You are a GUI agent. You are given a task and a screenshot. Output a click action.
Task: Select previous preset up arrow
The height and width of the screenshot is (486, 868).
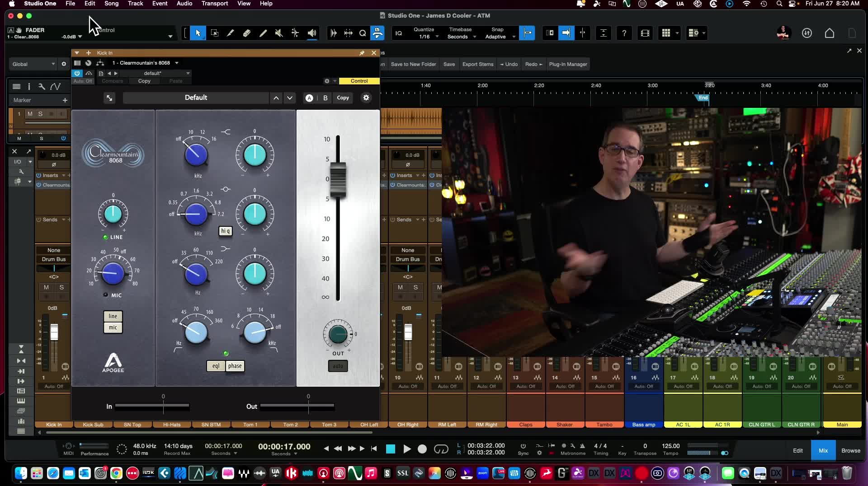(x=276, y=98)
